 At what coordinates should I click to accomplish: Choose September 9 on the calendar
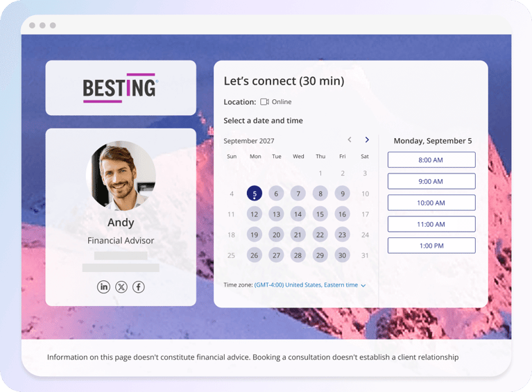click(342, 194)
